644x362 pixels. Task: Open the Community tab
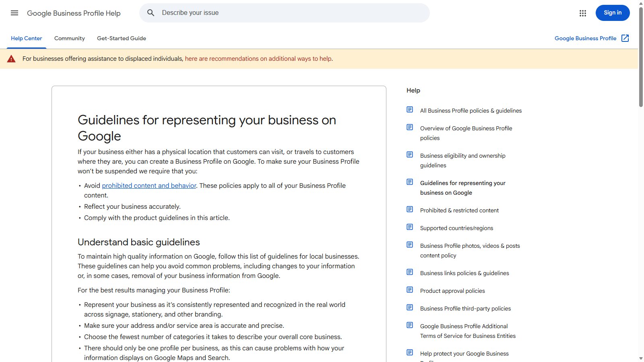click(70, 38)
